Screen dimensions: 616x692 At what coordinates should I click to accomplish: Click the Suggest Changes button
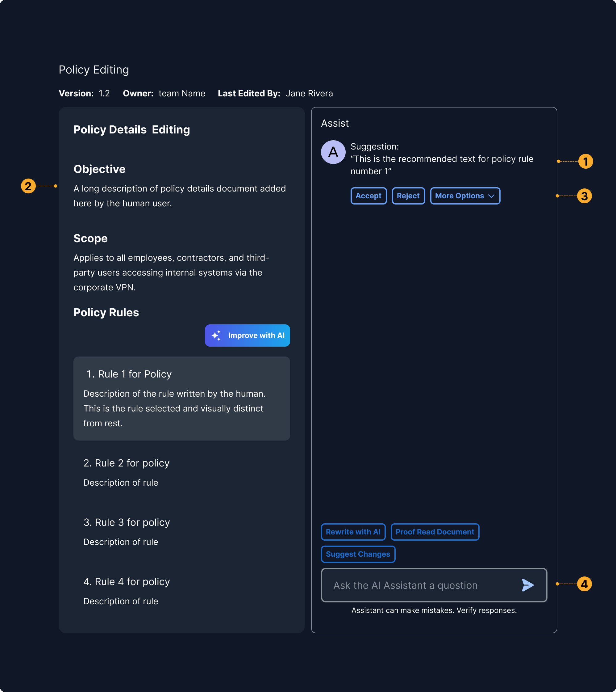pyautogui.click(x=358, y=554)
